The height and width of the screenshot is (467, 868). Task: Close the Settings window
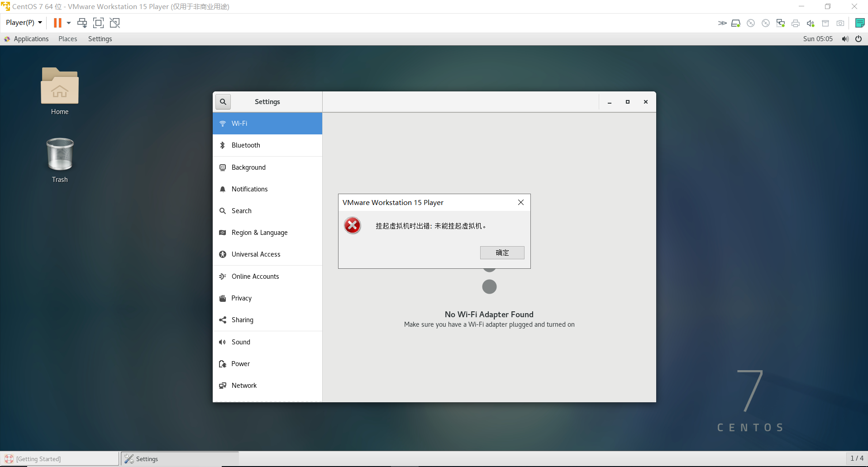point(646,102)
